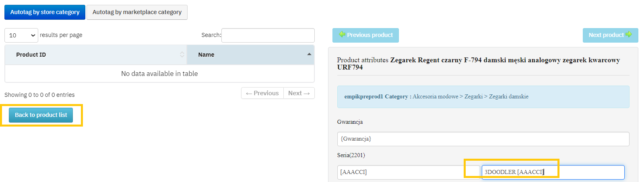The image size is (644, 182).
Task: Switch to Autotag by marketplace category
Action: pyautogui.click(x=137, y=12)
